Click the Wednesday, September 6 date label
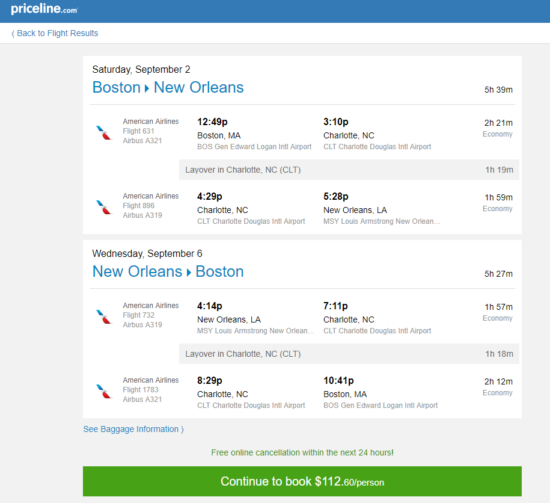 click(147, 254)
